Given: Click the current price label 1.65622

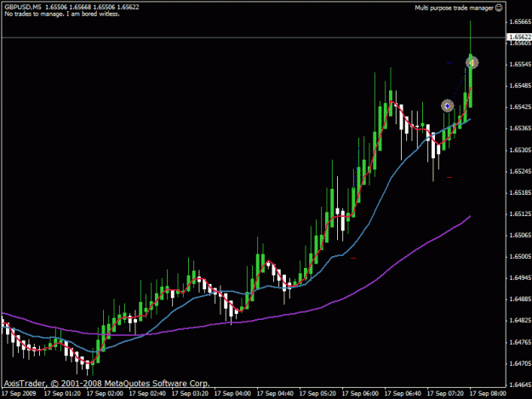Looking at the screenshot, I should 519,37.
